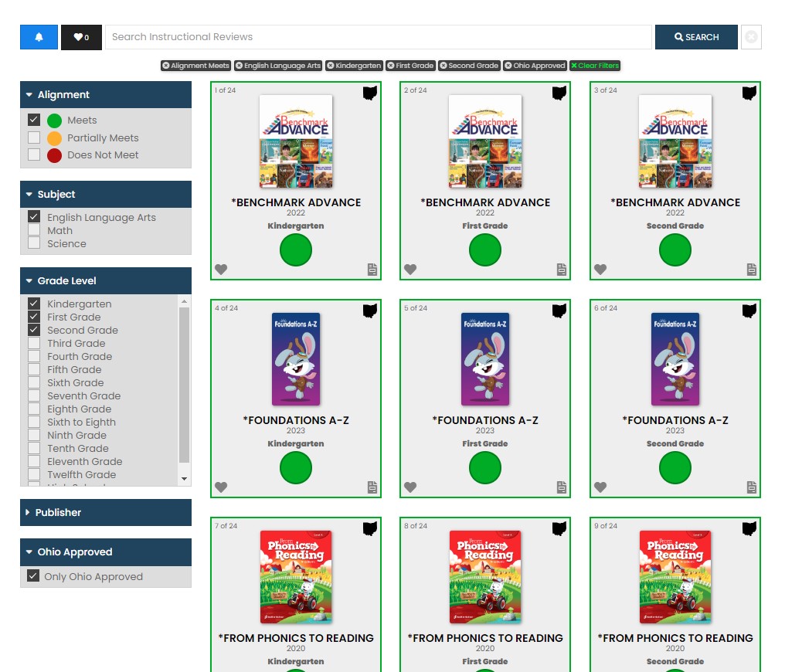This screenshot has height=672, width=785.
Task: Click grade list scroll up arrow
Action: pos(184,301)
